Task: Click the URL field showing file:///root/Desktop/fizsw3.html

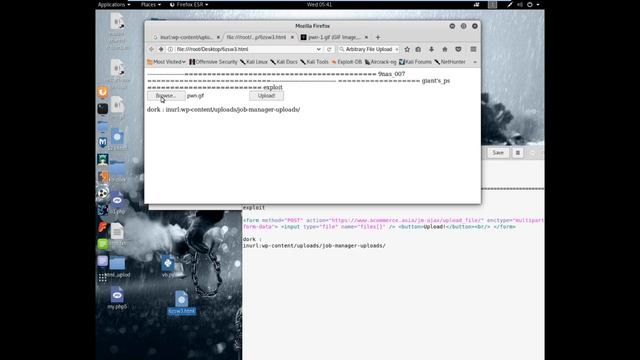Action: point(245,49)
